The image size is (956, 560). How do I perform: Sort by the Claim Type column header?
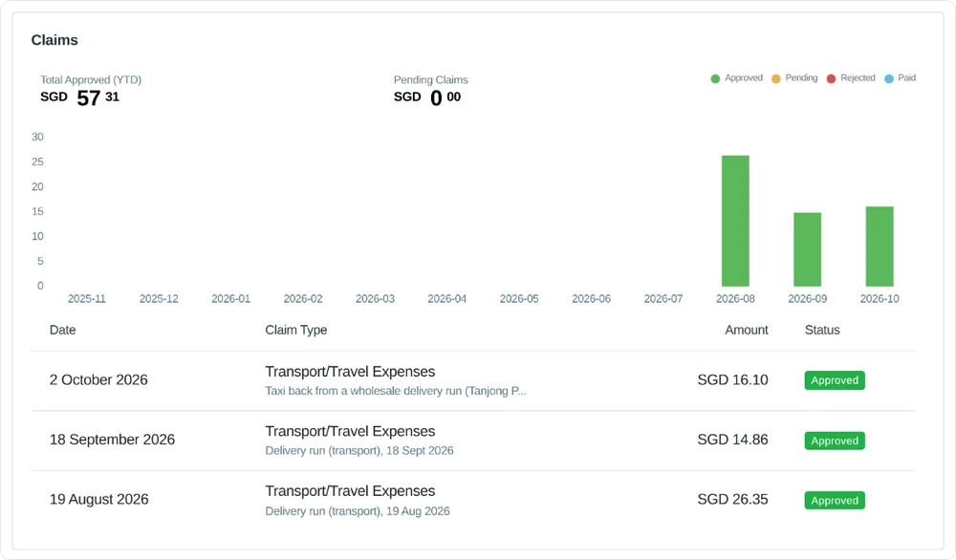point(296,331)
